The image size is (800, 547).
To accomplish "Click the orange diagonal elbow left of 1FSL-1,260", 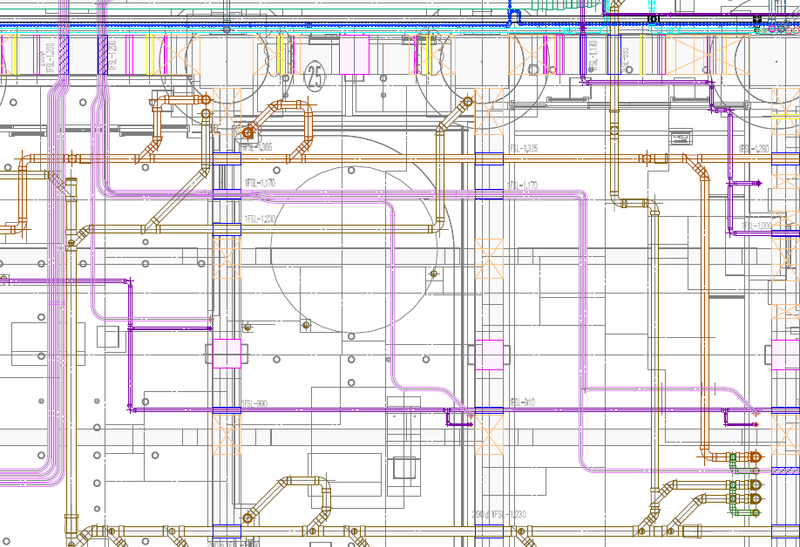I will [x=700, y=167].
